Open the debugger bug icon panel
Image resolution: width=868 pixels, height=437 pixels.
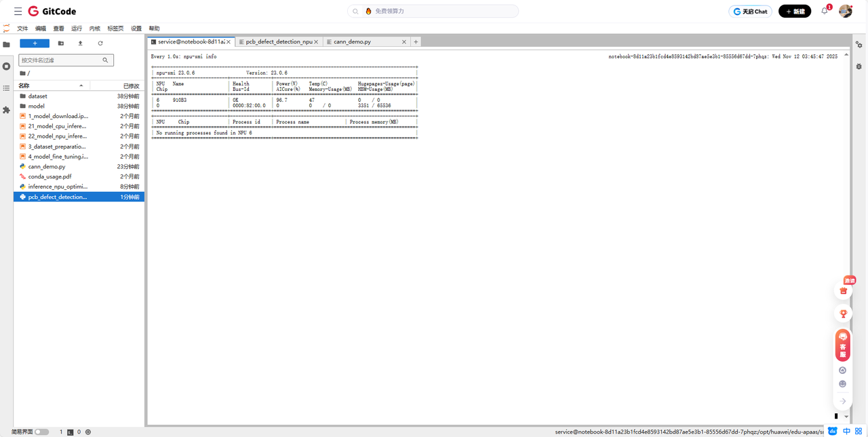click(x=859, y=66)
